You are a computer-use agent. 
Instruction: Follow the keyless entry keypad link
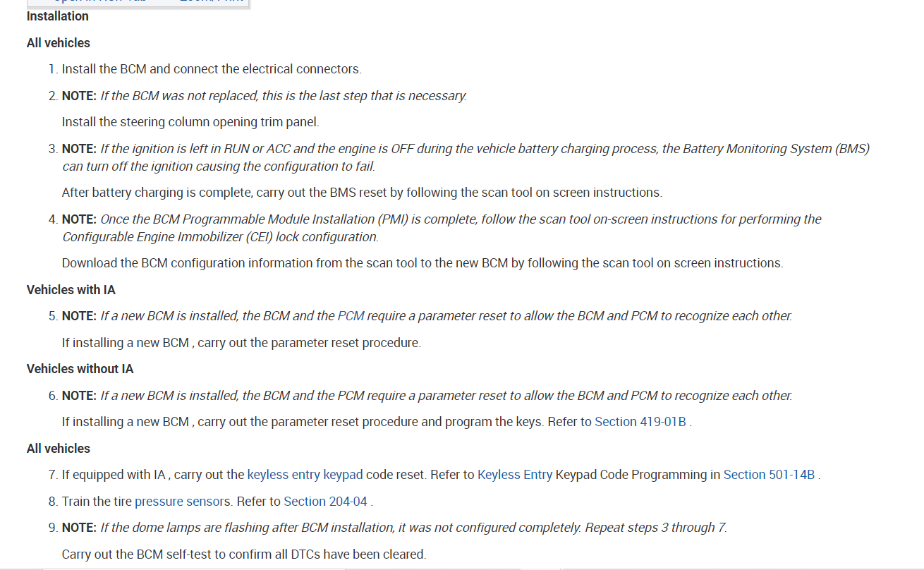(x=305, y=475)
